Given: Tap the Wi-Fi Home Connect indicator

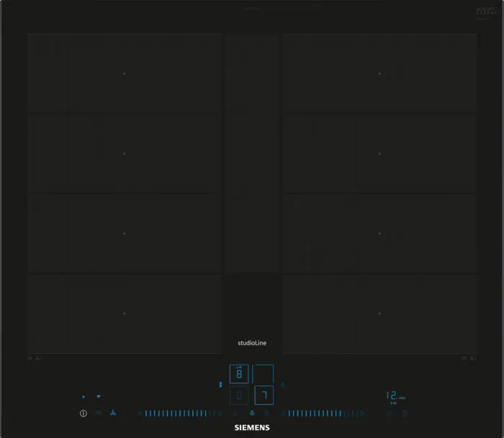Looking at the screenshot, I should pos(99,396).
